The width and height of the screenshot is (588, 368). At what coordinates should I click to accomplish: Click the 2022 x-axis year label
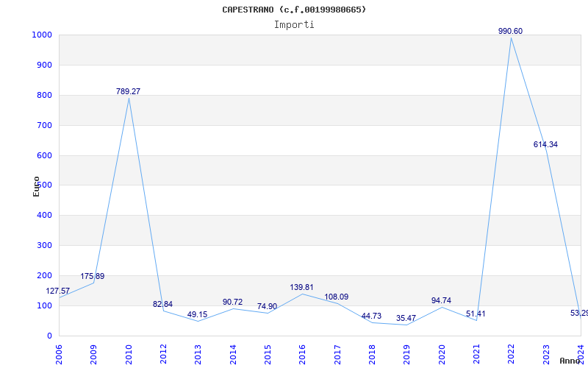[511, 355]
